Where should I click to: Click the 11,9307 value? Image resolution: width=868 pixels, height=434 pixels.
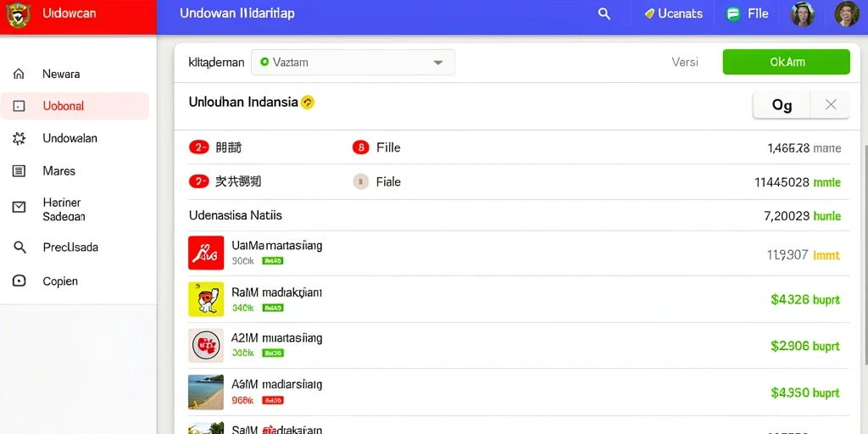(x=787, y=255)
